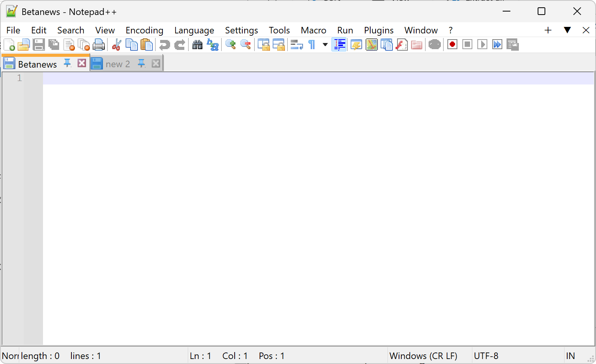596x364 pixels.
Task: Open the Encoding menu
Action: [144, 30]
